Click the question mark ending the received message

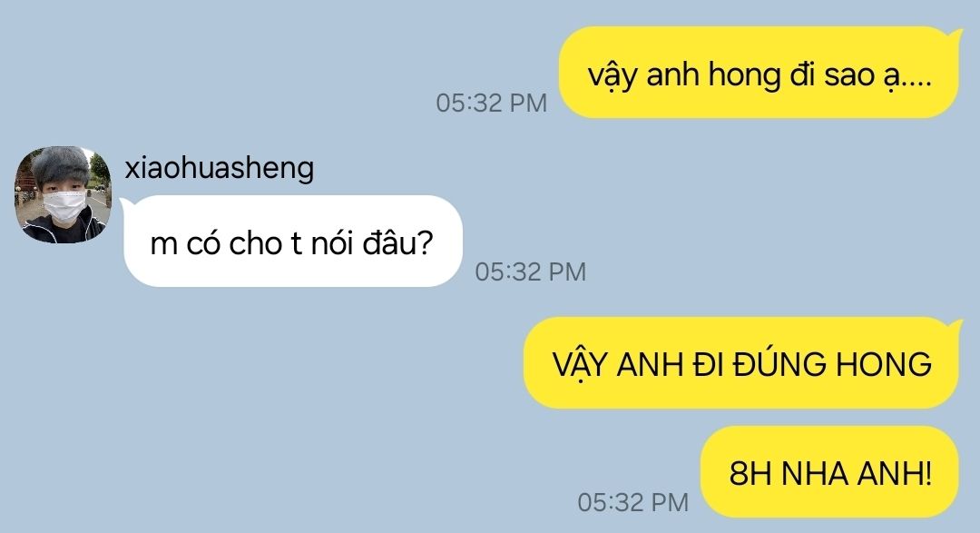[x=425, y=243]
